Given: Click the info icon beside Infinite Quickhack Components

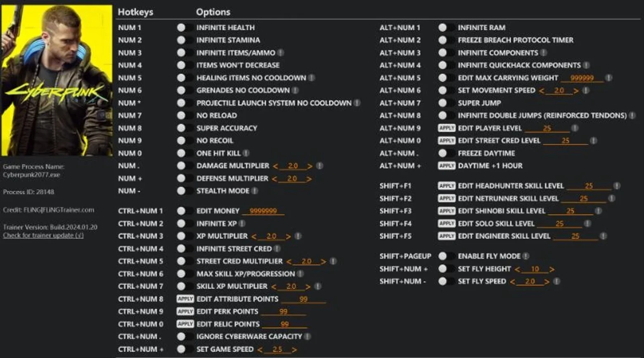Looking at the screenshot, I should 586,65.
